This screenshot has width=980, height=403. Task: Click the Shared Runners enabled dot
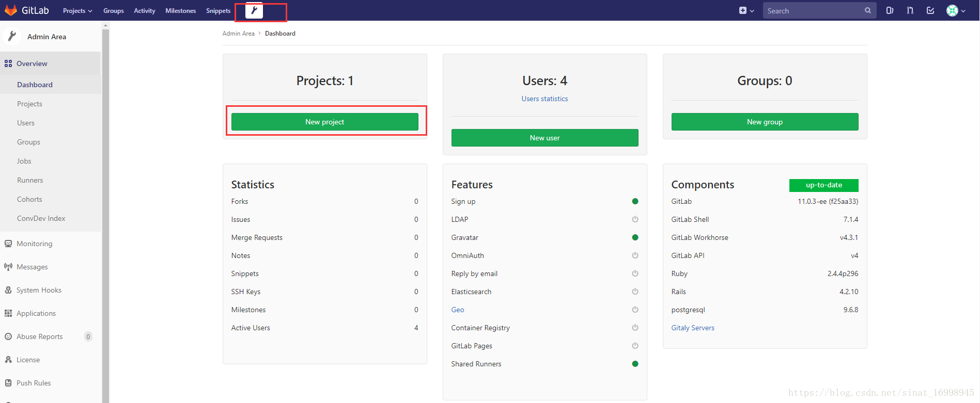[635, 364]
